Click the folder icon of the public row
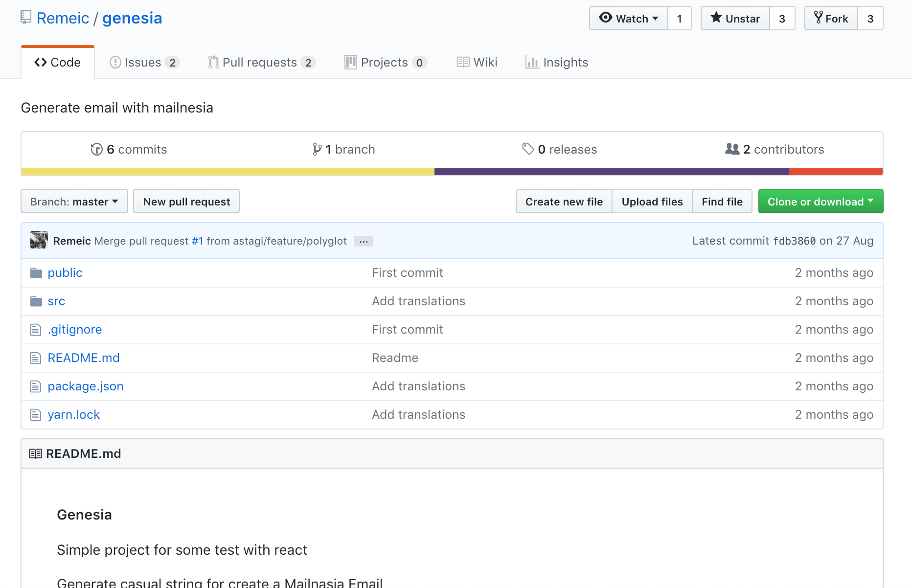Viewport: 912px width, 588px height. pos(36,273)
